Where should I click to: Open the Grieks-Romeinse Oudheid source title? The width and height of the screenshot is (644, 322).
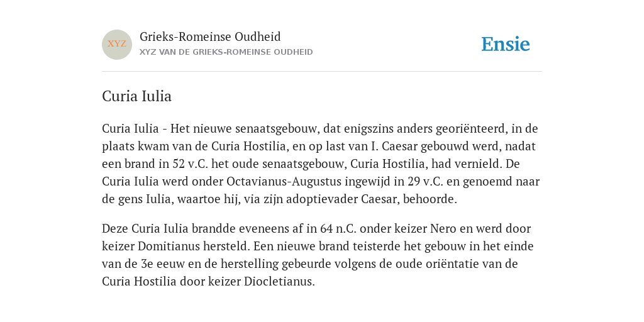coord(210,37)
